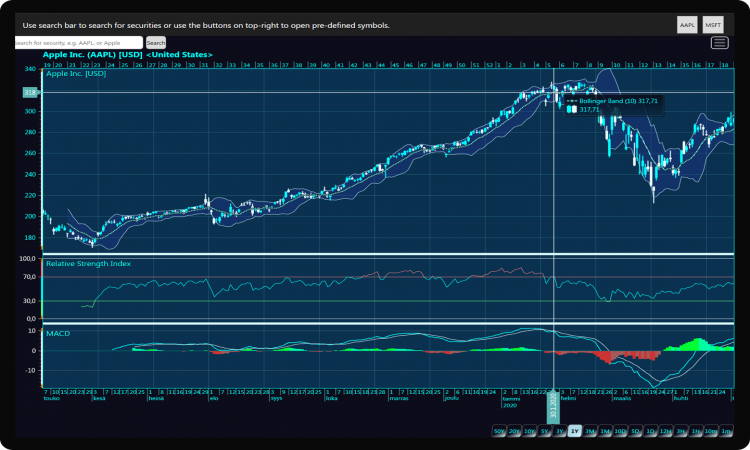Click the kesä month label
This screenshot has width=750, height=450.
pyautogui.click(x=99, y=398)
